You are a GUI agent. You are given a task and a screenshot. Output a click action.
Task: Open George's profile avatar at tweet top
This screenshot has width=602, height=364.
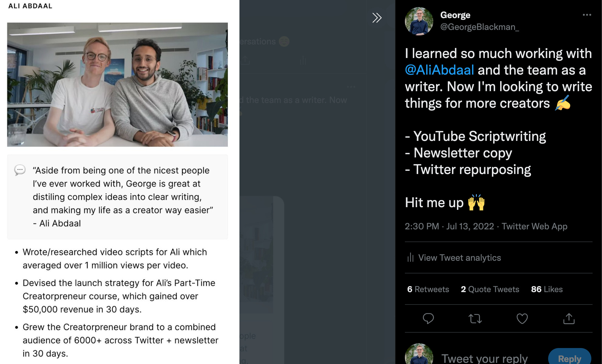pyautogui.click(x=419, y=21)
